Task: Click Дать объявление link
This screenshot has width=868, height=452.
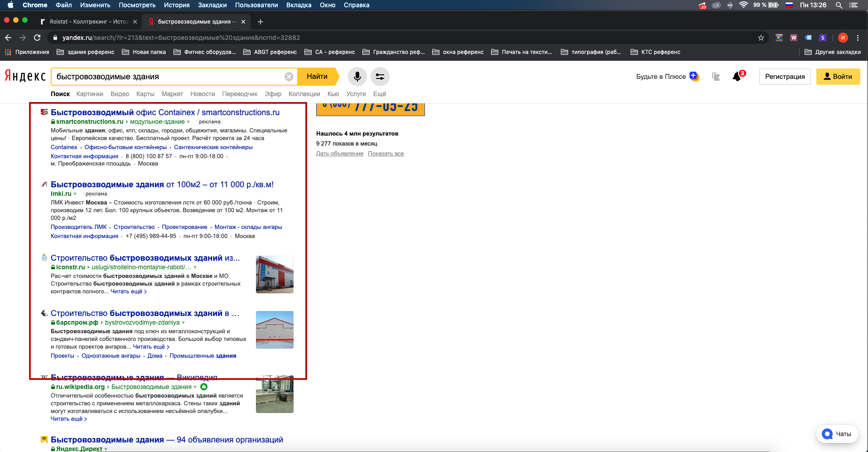Action: pyautogui.click(x=340, y=154)
